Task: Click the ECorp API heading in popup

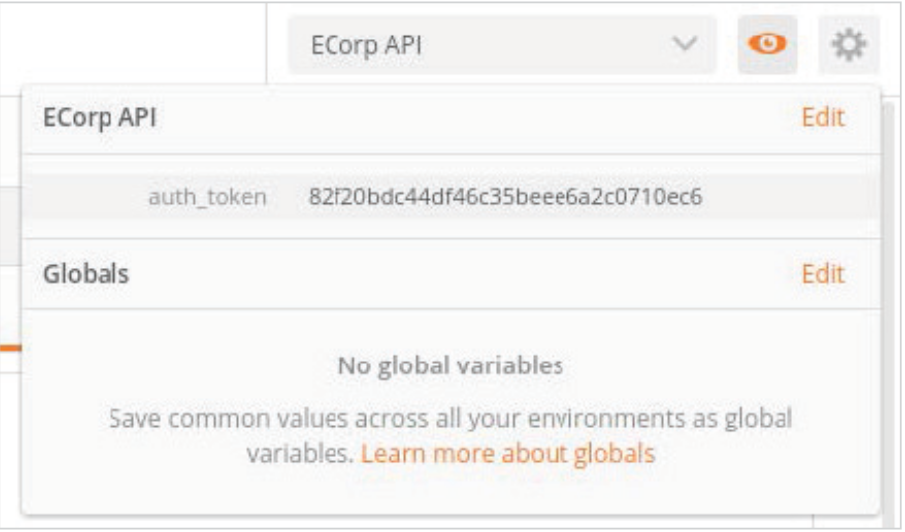Action: 100,118
